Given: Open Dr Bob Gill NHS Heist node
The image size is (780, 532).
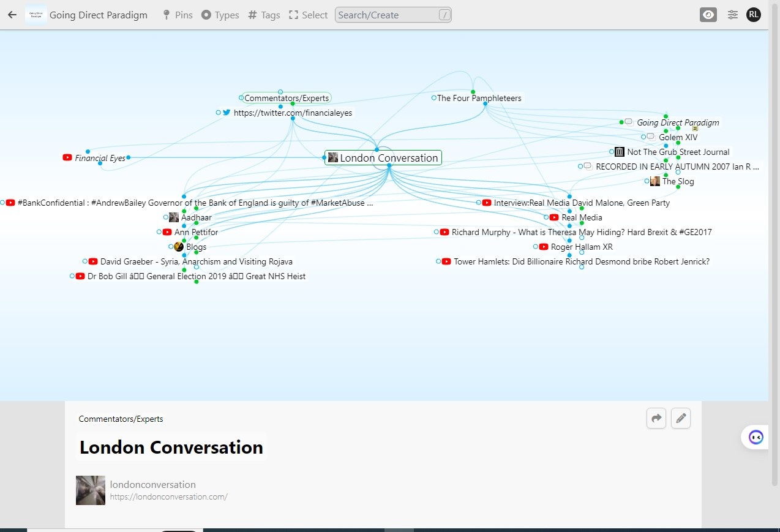Looking at the screenshot, I should (x=196, y=276).
